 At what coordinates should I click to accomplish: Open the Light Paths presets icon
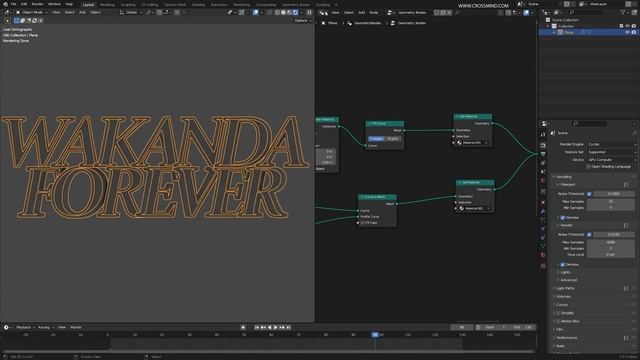point(627,289)
